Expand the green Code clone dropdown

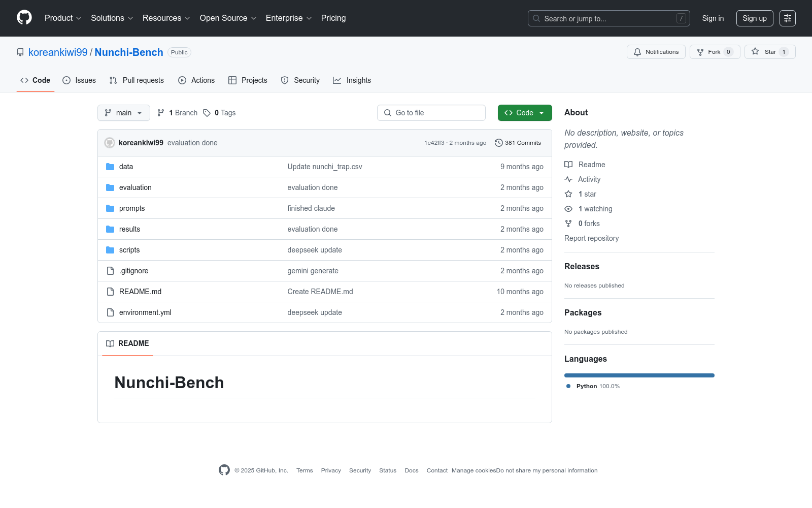525,113
